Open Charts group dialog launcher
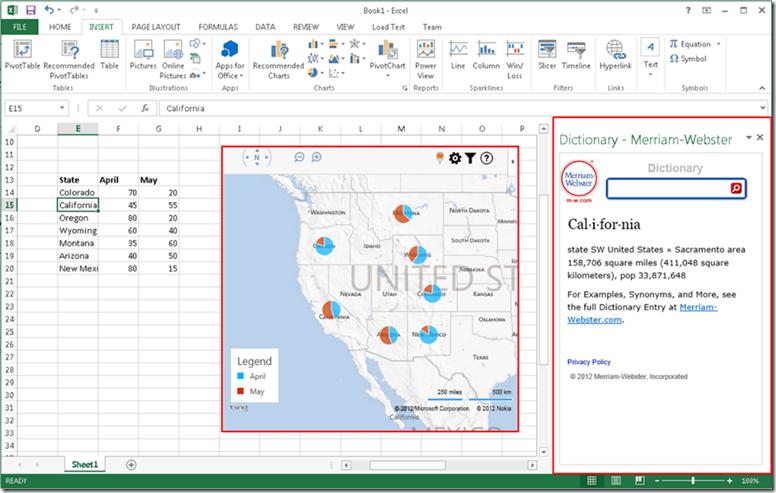The width and height of the screenshot is (776, 493). 404,88
